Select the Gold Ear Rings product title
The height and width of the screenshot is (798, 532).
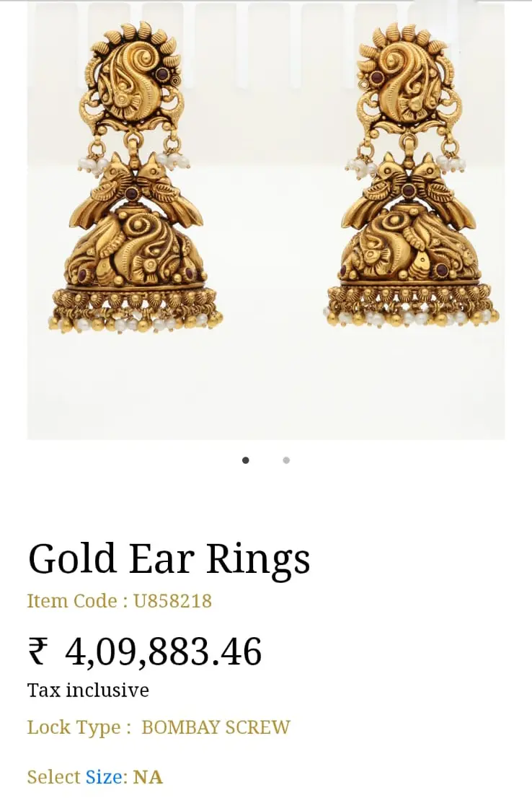[x=169, y=558]
